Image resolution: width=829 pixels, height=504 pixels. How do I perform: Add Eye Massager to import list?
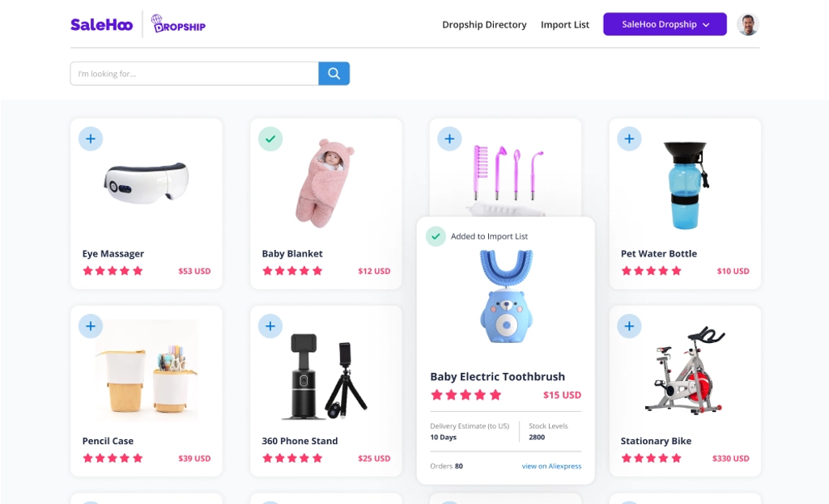pyautogui.click(x=91, y=139)
